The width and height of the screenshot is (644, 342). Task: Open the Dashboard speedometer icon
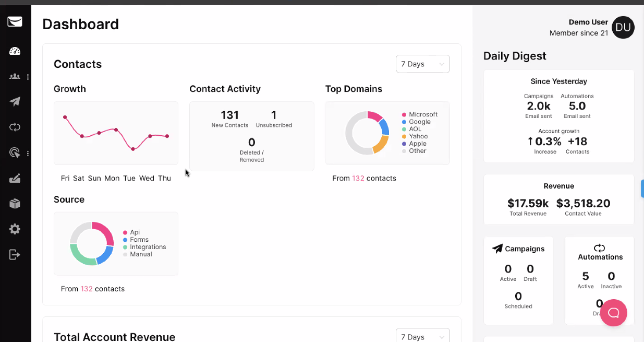click(15, 51)
